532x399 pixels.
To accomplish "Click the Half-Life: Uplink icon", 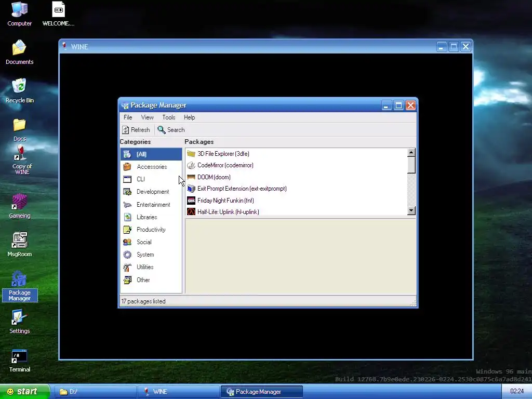I will [x=191, y=212].
